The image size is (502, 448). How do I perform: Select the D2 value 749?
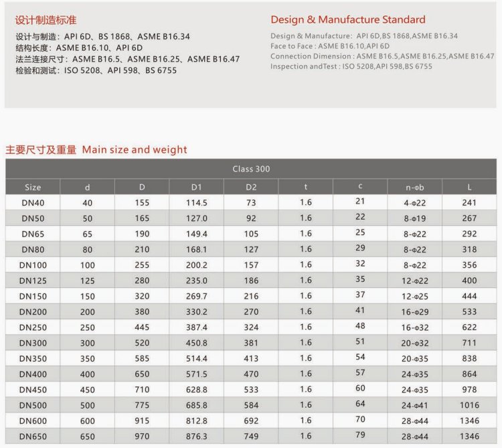[x=251, y=436]
